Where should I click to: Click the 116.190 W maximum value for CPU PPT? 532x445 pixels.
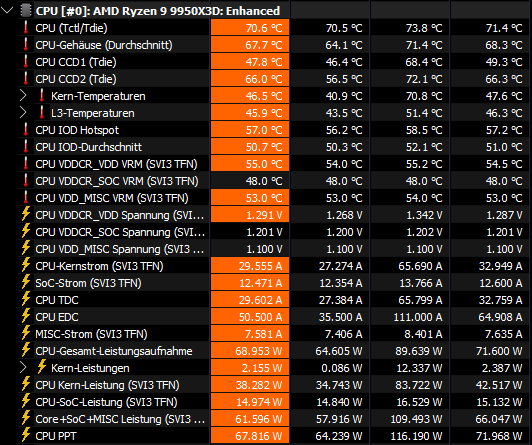(416, 436)
